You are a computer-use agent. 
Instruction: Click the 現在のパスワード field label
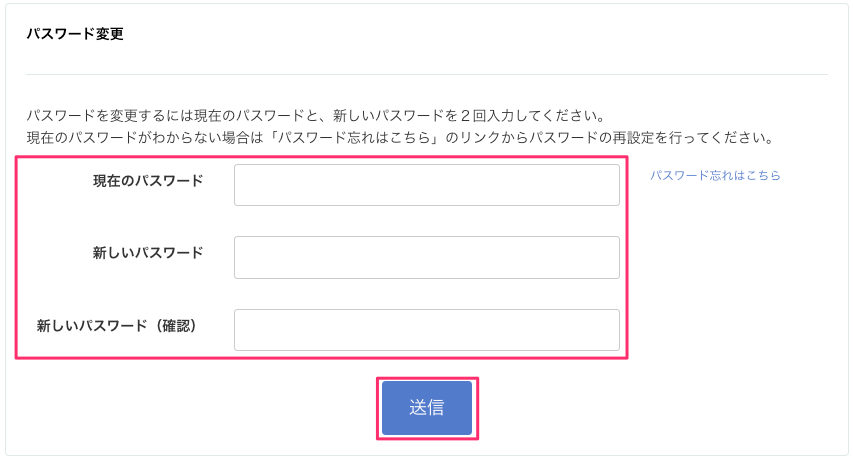(x=148, y=180)
